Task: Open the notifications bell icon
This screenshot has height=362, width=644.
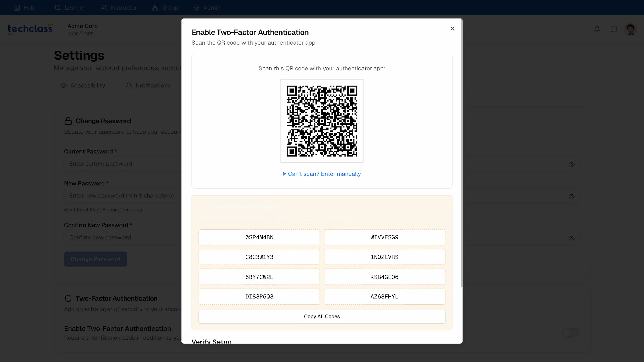Action: click(x=597, y=29)
